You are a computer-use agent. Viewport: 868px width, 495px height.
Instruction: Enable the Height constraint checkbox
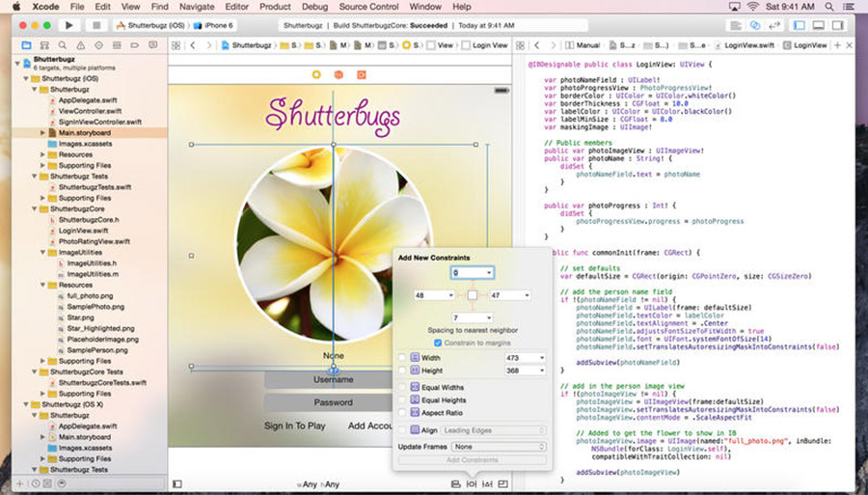point(402,371)
